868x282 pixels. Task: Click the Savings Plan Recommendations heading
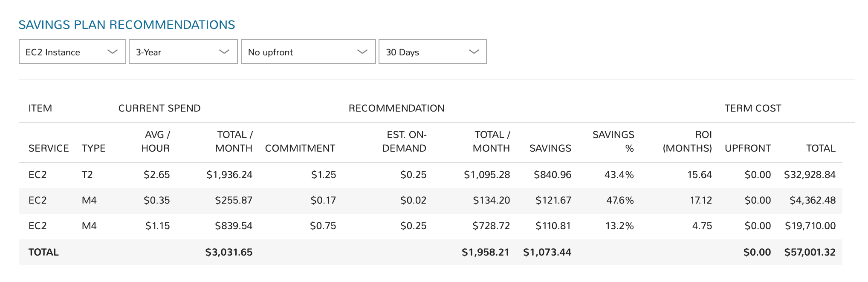click(127, 25)
